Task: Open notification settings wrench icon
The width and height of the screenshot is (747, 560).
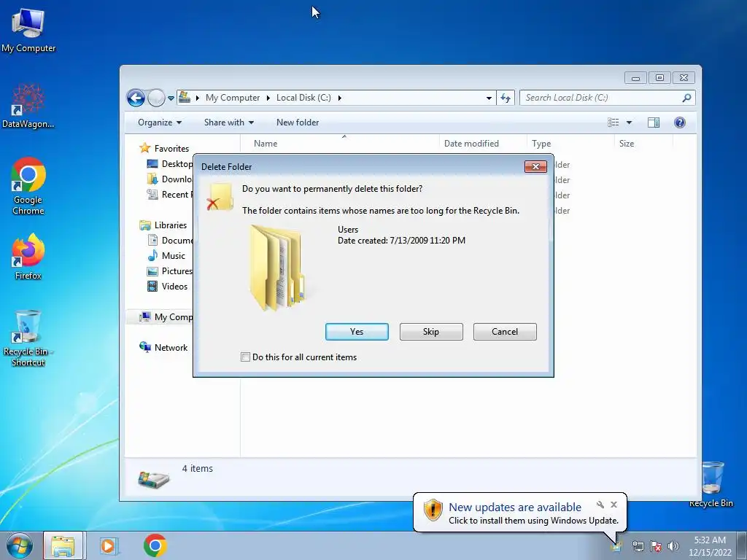Action: click(600, 505)
